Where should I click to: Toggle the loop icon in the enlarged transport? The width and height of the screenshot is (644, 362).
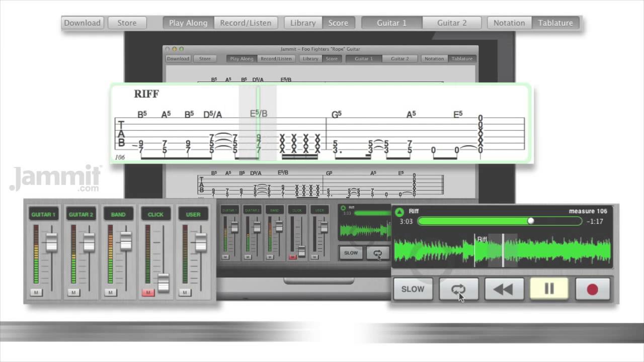click(x=458, y=289)
